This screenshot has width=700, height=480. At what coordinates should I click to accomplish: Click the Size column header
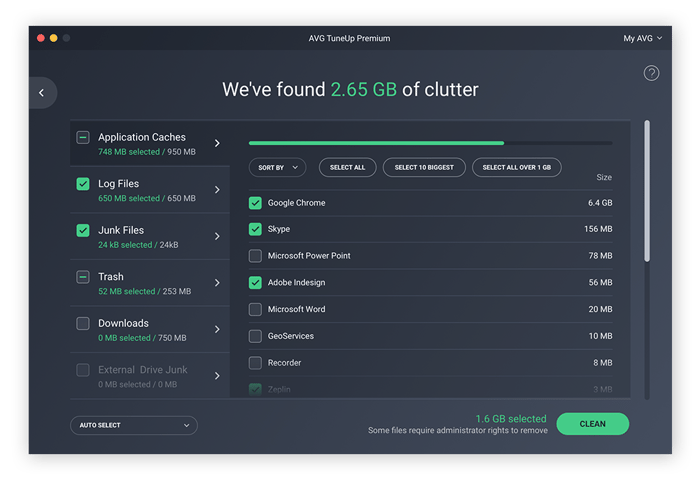coord(604,177)
